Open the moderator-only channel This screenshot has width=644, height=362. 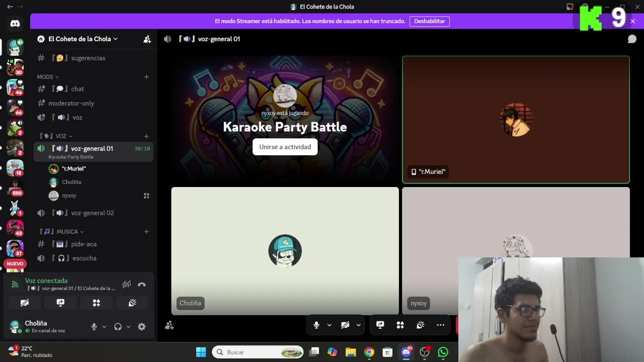(94, 103)
